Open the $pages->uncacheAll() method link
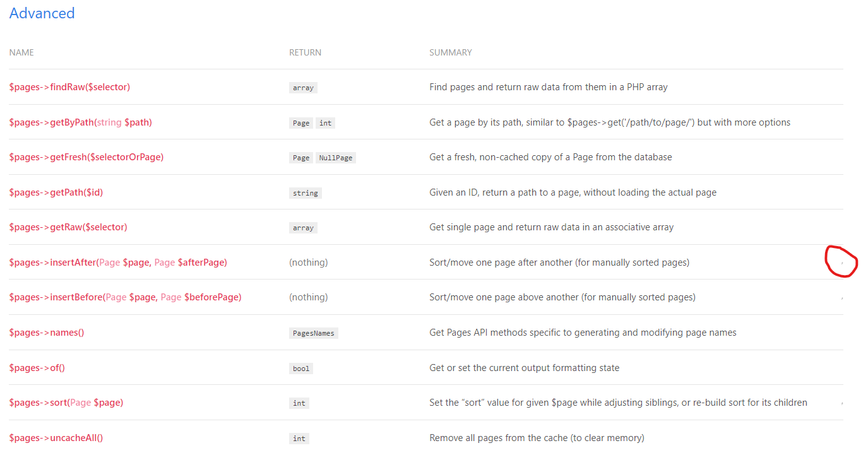The width and height of the screenshot is (868, 460). [55, 437]
